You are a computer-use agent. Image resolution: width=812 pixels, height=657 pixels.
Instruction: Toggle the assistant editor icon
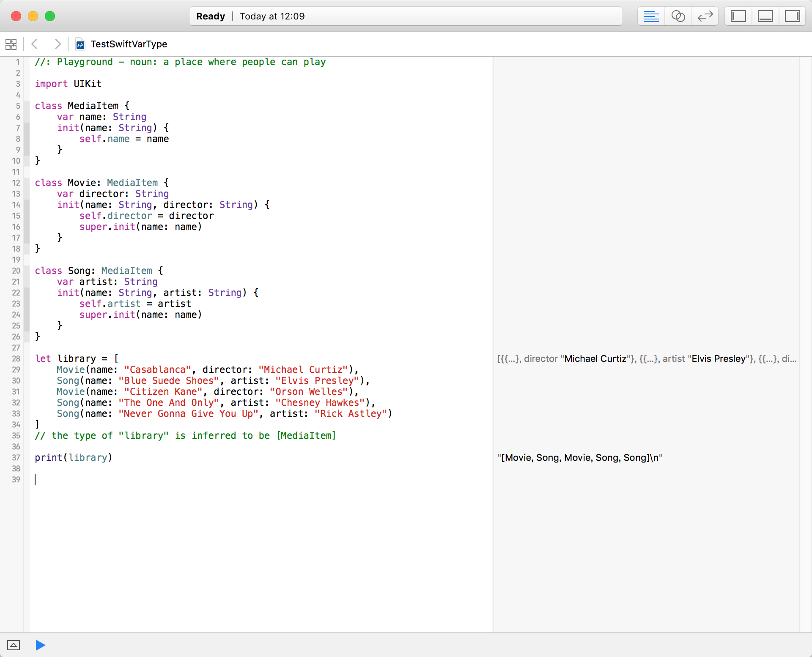tap(677, 17)
